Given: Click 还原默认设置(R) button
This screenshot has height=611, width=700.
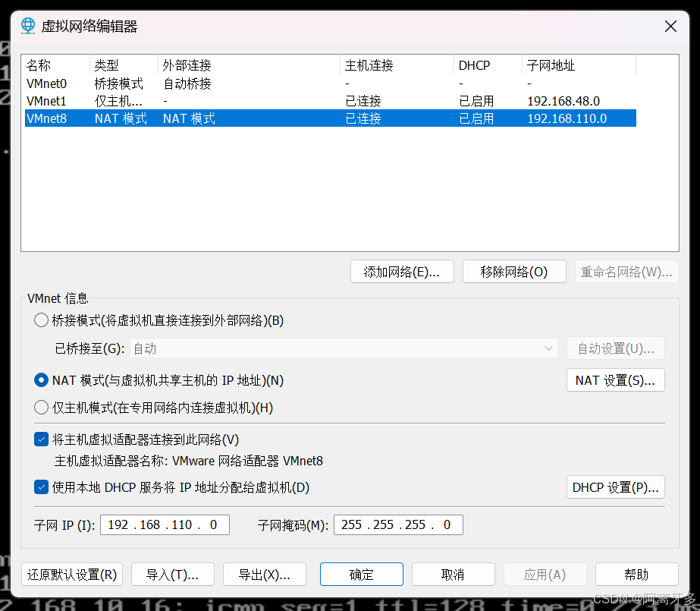Looking at the screenshot, I should pos(72,575).
